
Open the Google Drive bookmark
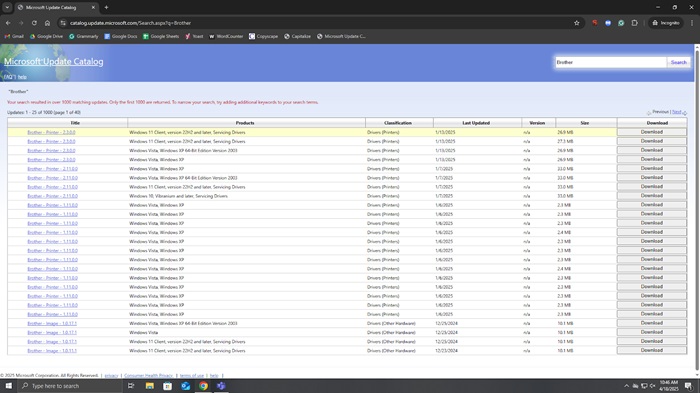coord(46,36)
